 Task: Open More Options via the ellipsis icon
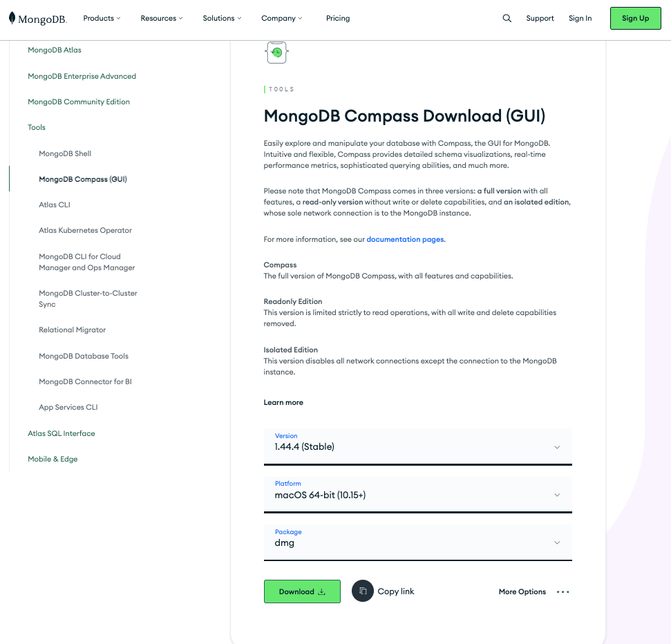[563, 591]
